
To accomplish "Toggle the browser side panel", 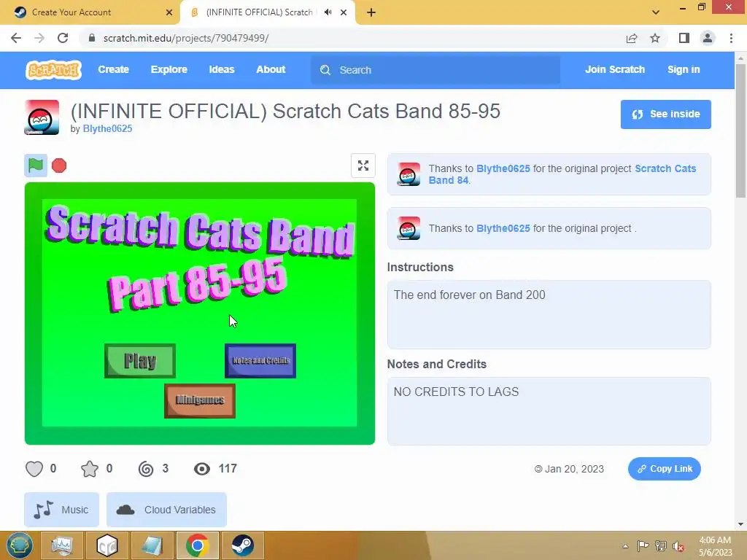I will (684, 38).
